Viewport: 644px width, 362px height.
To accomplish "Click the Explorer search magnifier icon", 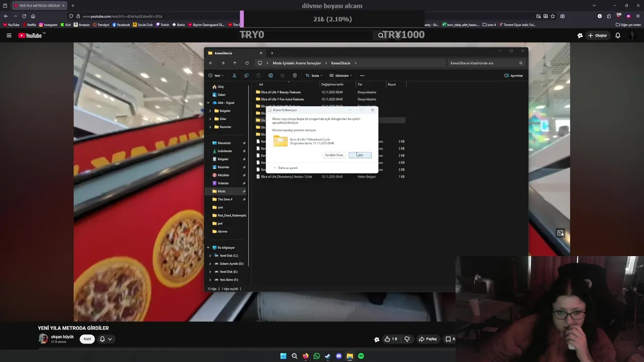I will 521,63.
